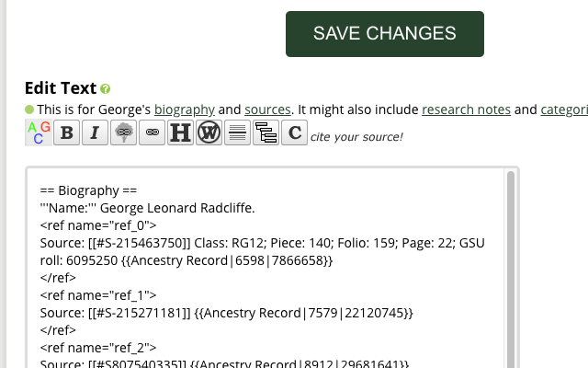Open the biography help link
This screenshot has width=588, height=368.
pos(185,109)
